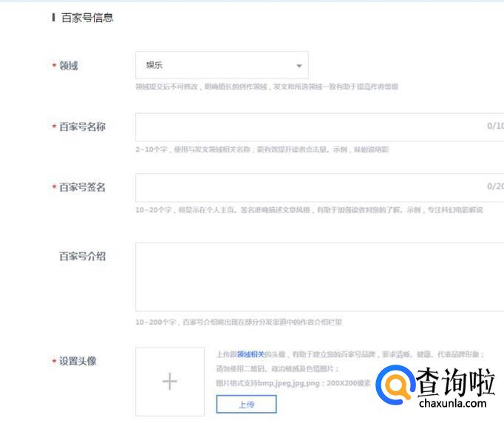Click the 百家号介绍 label

[82, 256]
